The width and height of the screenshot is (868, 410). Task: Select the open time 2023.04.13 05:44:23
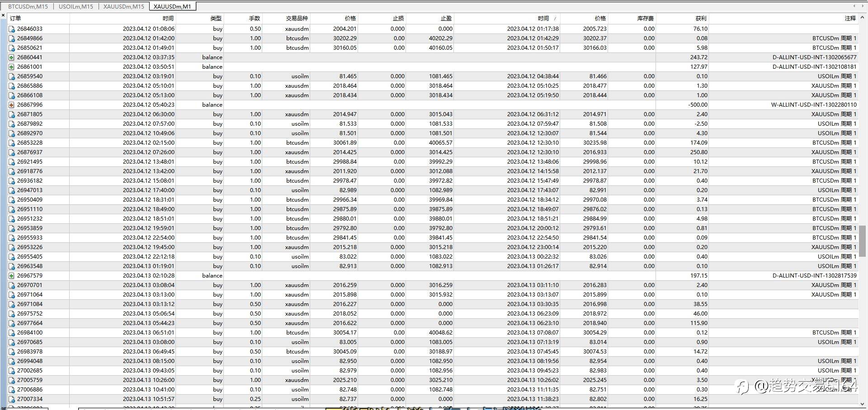coord(149,323)
